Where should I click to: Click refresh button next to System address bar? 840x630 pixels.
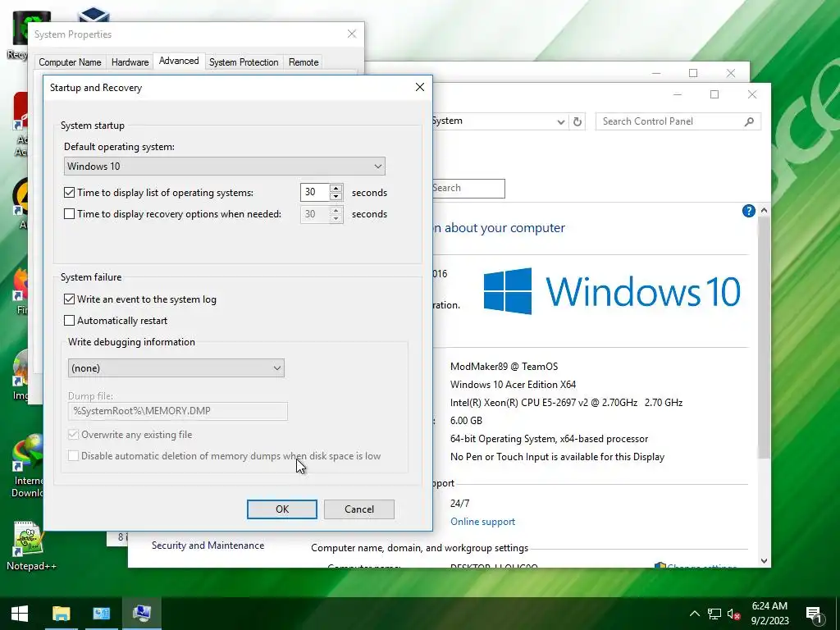[577, 121]
